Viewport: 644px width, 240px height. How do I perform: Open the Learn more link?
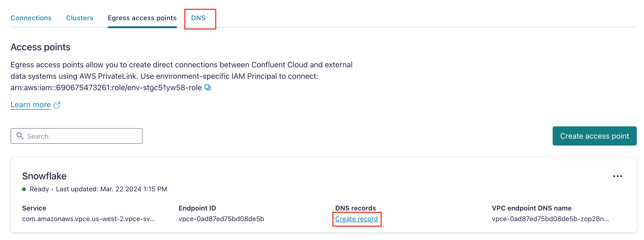[x=31, y=104]
